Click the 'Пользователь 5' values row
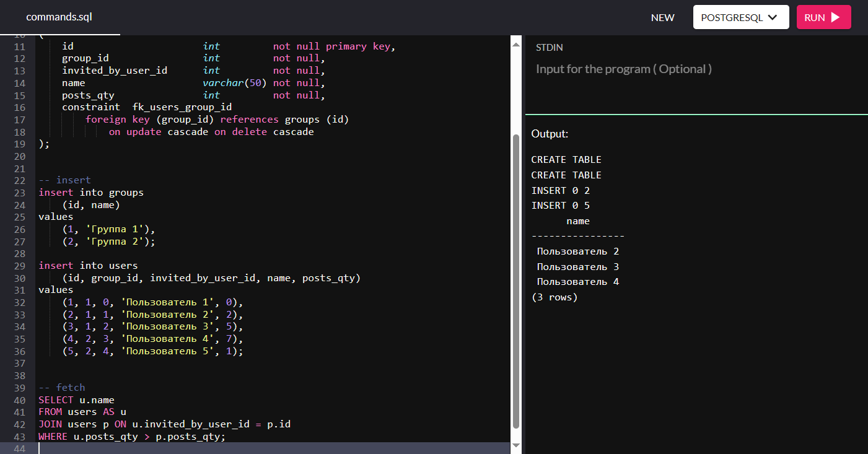868x454 pixels. click(153, 351)
